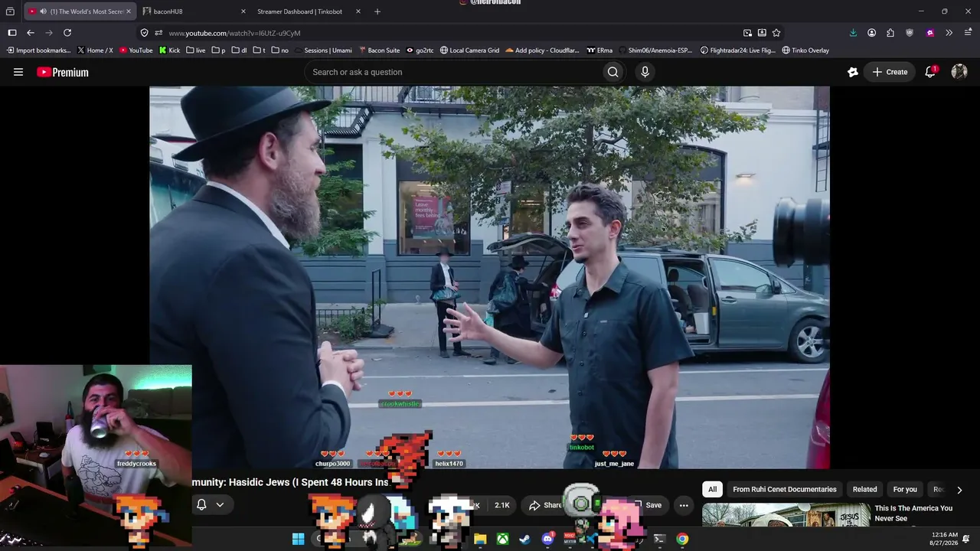Viewport: 980px width, 551px height.
Task: Expand the notification preference chevron under the video
Action: coord(220,505)
